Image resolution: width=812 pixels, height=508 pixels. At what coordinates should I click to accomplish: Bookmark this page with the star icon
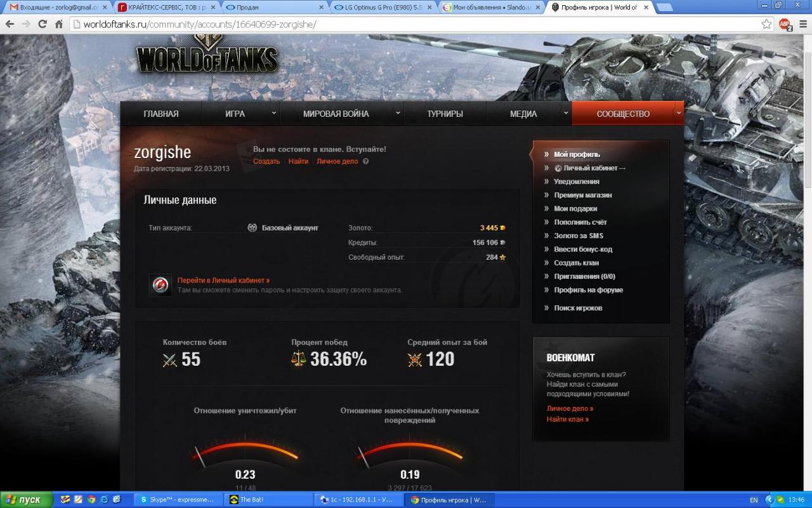(766, 24)
